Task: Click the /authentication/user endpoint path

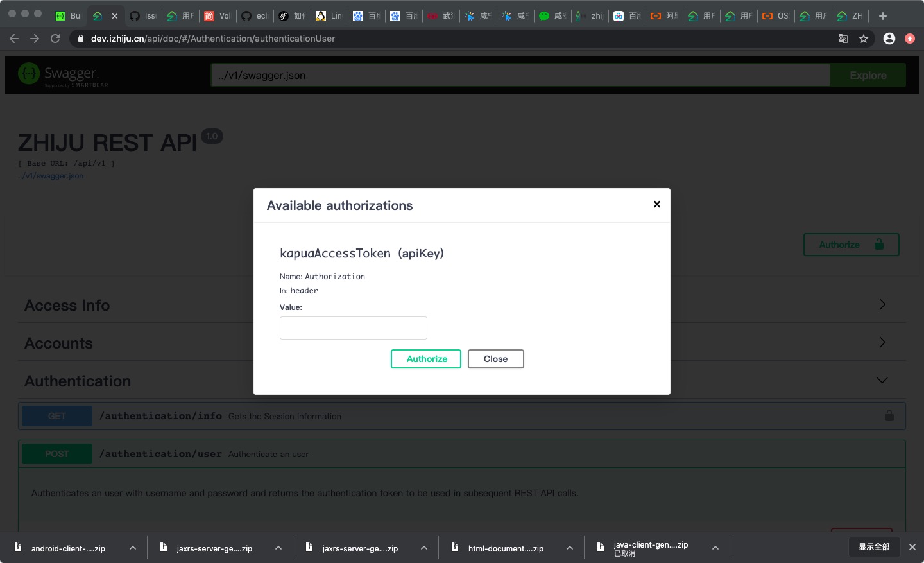Action: [160, 454]
